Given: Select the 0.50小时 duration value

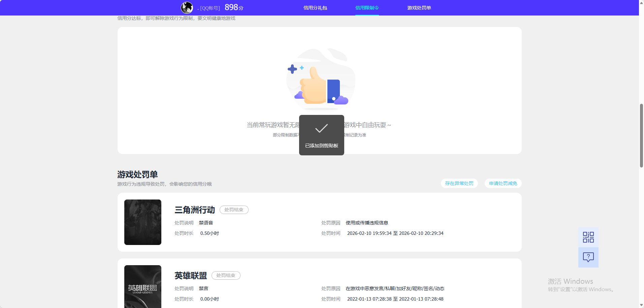Looking at the screenshot, I should point(210,233).
